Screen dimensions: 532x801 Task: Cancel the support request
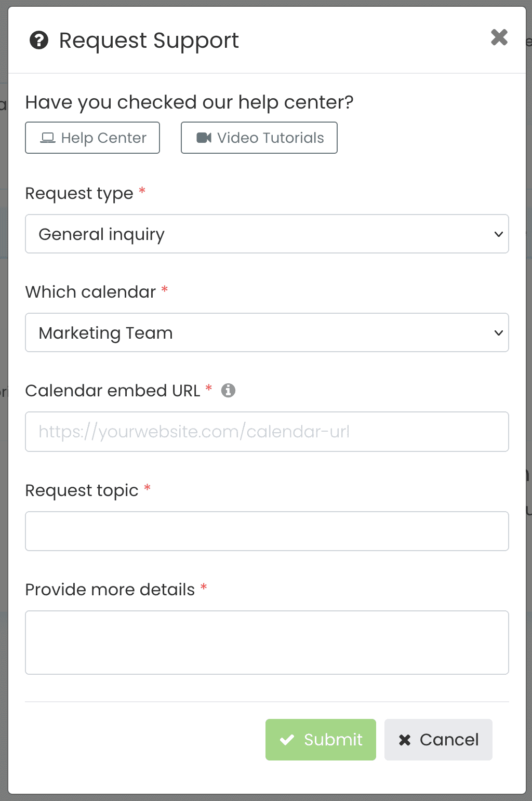coord(438,740)
